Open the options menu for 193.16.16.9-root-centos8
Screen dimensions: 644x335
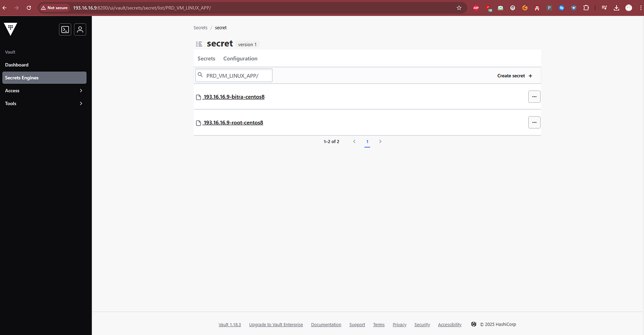534,122
